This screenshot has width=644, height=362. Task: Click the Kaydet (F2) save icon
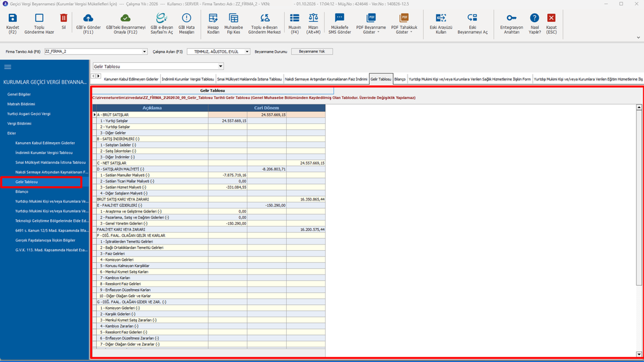[x=13, y=18]
